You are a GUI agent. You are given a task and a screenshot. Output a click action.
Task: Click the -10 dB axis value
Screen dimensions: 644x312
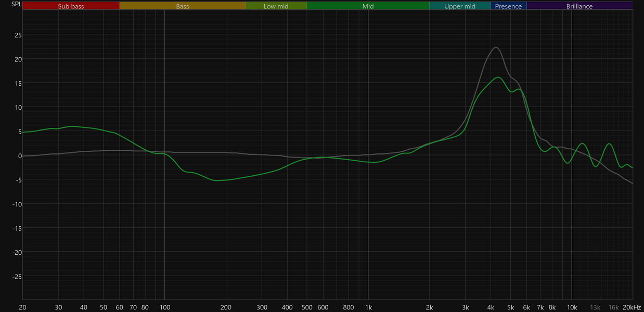click(x=17, y=204)
